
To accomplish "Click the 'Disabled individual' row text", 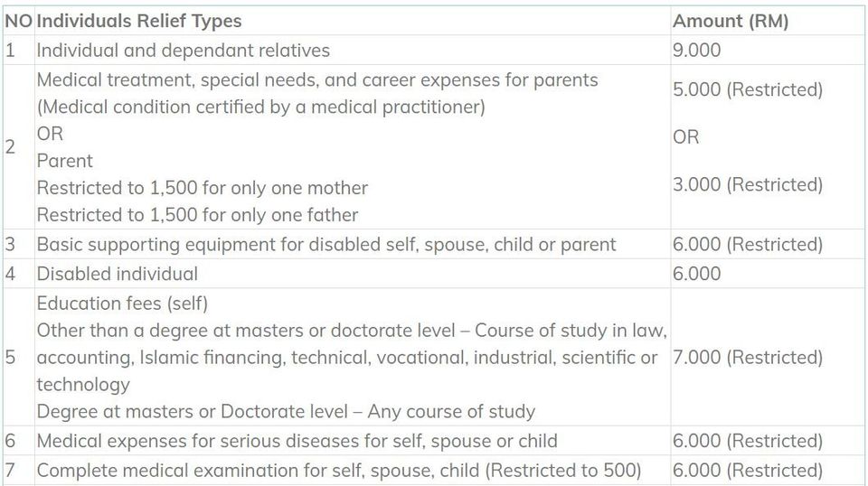I will click(x=117, y=274).
